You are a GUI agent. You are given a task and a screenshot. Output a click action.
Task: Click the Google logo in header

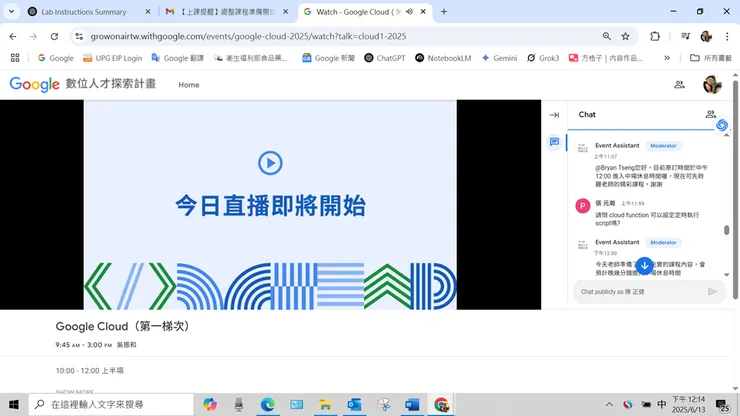(x=34, y=85)
